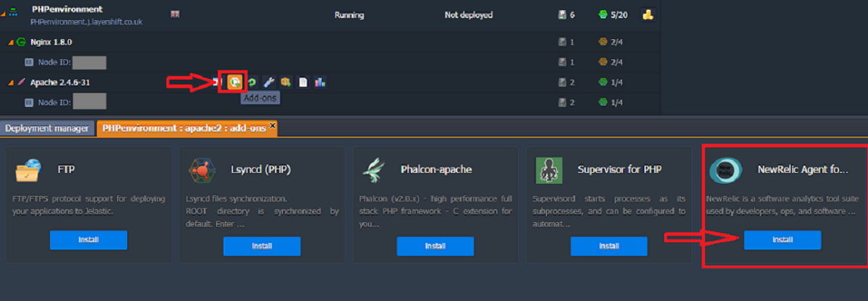The image size is (868, 301).
Task: Click the disk usage icon on Apache 2.4.6-31 row
Action: [562, 82]
